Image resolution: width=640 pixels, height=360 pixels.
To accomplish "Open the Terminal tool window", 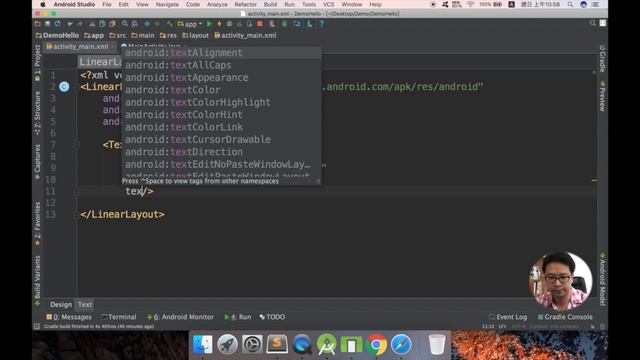I will click(x=119, y=317).
